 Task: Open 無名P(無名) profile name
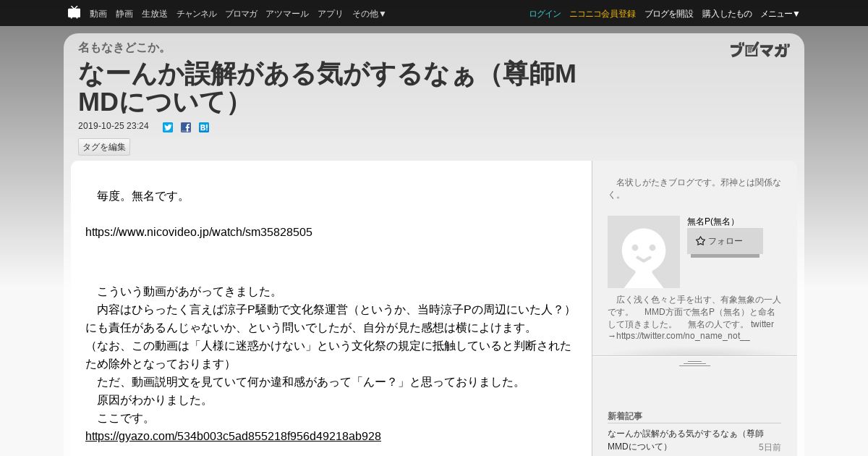710,221
